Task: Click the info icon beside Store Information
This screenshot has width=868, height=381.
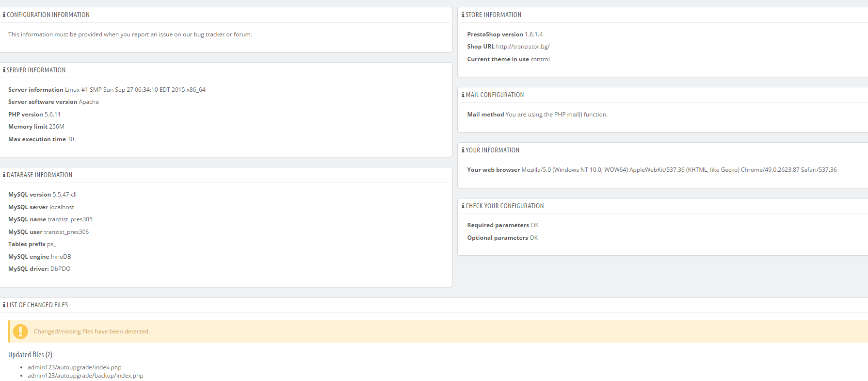Action: pos(463,15)
